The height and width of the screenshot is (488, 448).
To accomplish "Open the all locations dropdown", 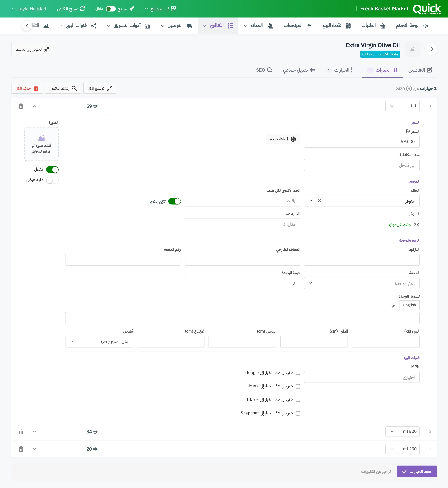I will click(x=161, y=9).
